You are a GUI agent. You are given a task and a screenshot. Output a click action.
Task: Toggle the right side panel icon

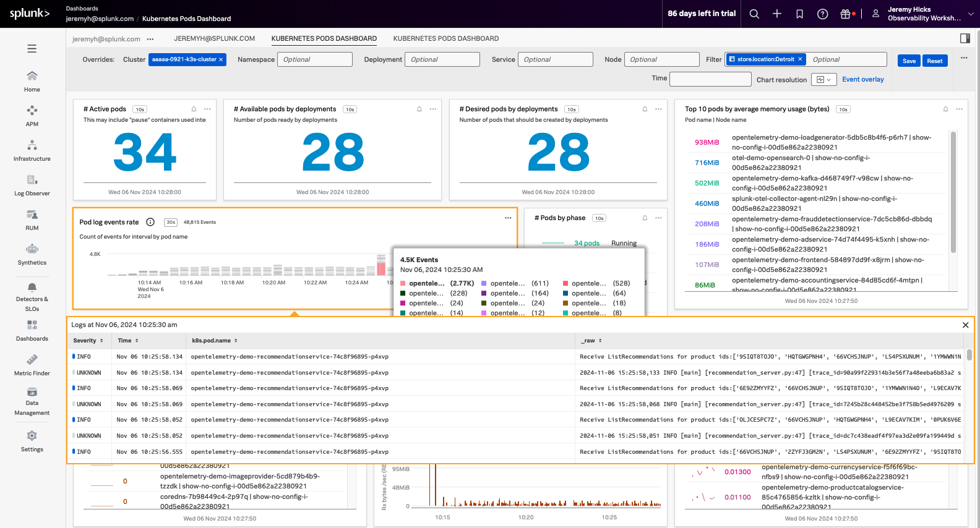965,38
